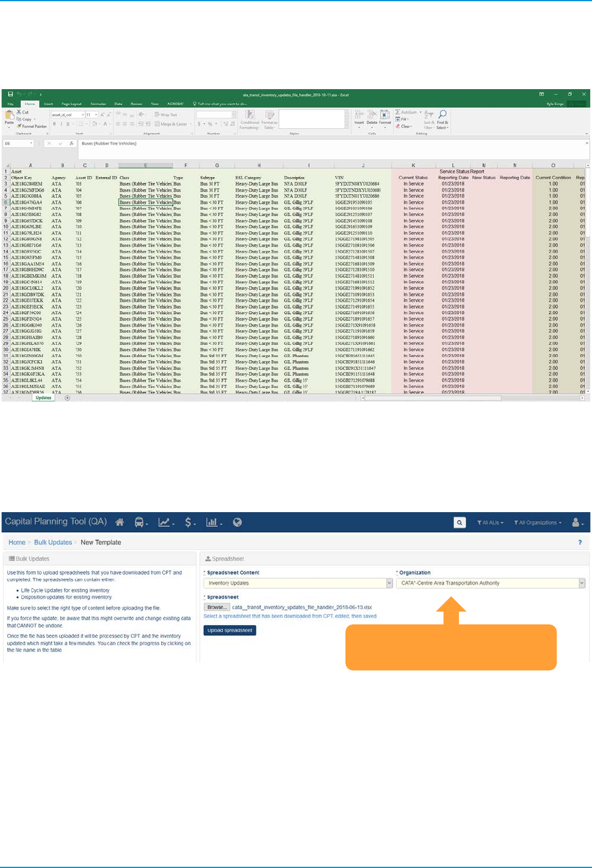Click the Cut scissors command
Viewport: 592px width, 868px height.
click(x=23, y=112)
